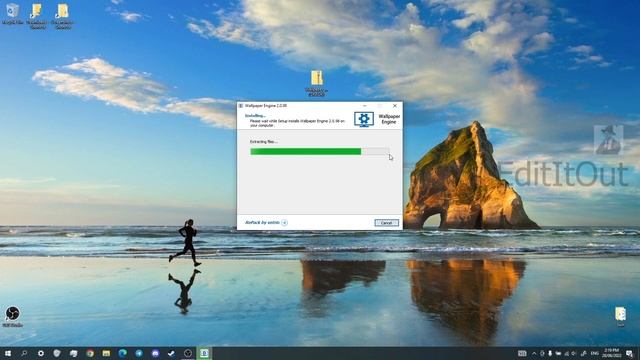Click the 'Extracting files...' status text
Image resolution: width=640 pixels, height=360 pixels.
(x=264, y=142)
